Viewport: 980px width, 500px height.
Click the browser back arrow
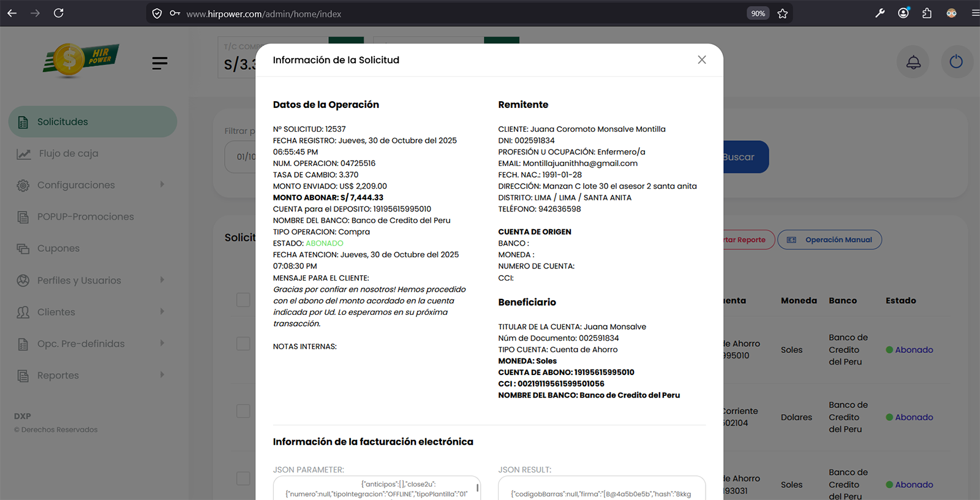(12, 13)
